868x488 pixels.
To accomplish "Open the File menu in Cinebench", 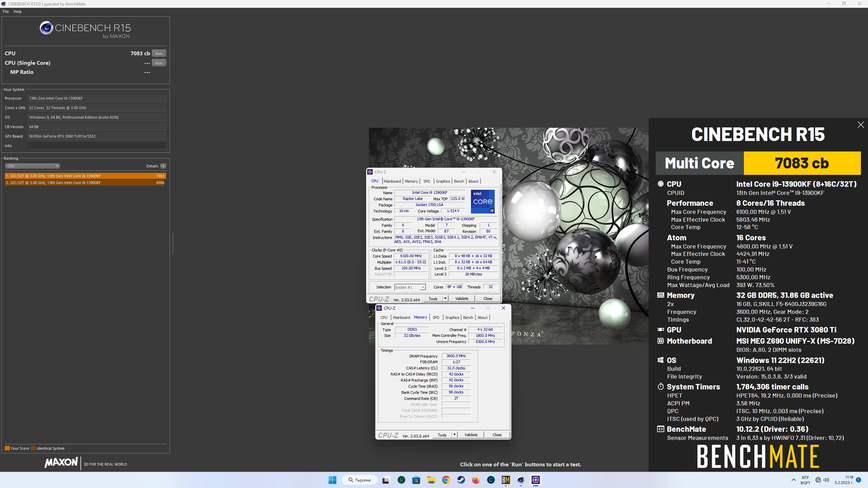I will 6,12.
